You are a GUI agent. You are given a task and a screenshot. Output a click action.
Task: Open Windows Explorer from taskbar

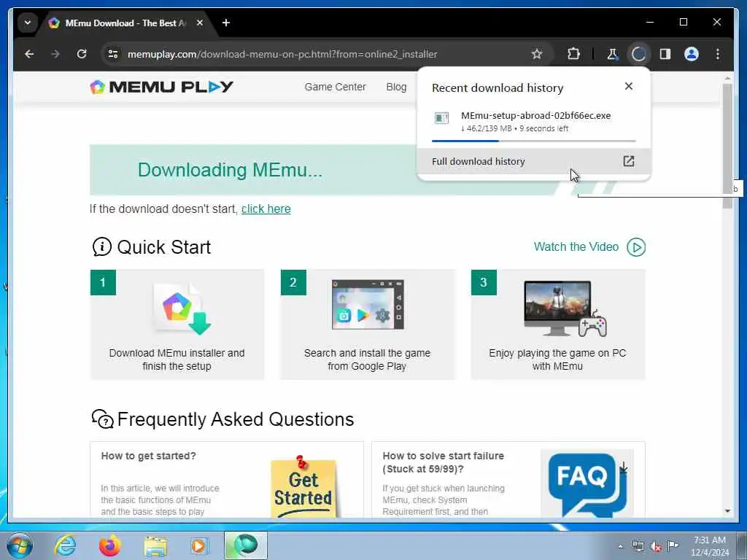[x=155, y=546]
